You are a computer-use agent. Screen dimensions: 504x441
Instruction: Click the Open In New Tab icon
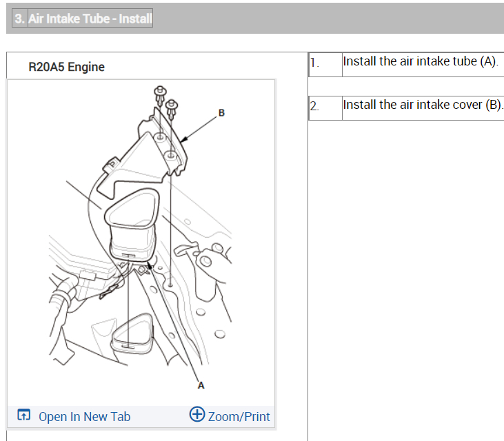(23, 415)
